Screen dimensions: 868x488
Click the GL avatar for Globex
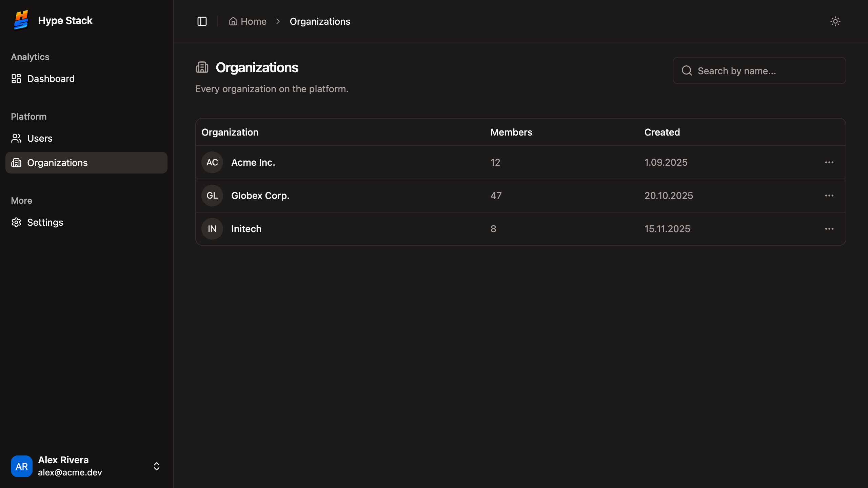click(x=212, y=196)
